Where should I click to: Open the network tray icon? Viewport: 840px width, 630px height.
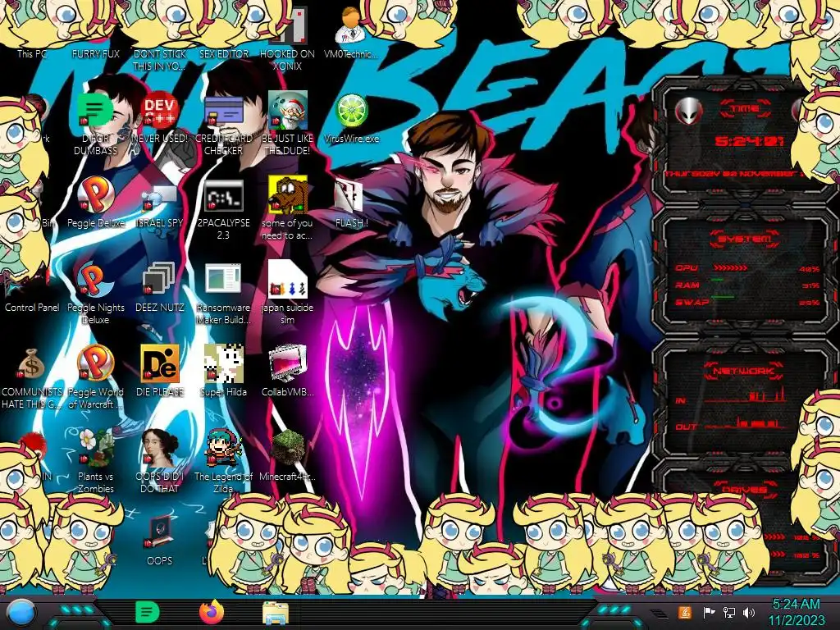tap(729, 613)
